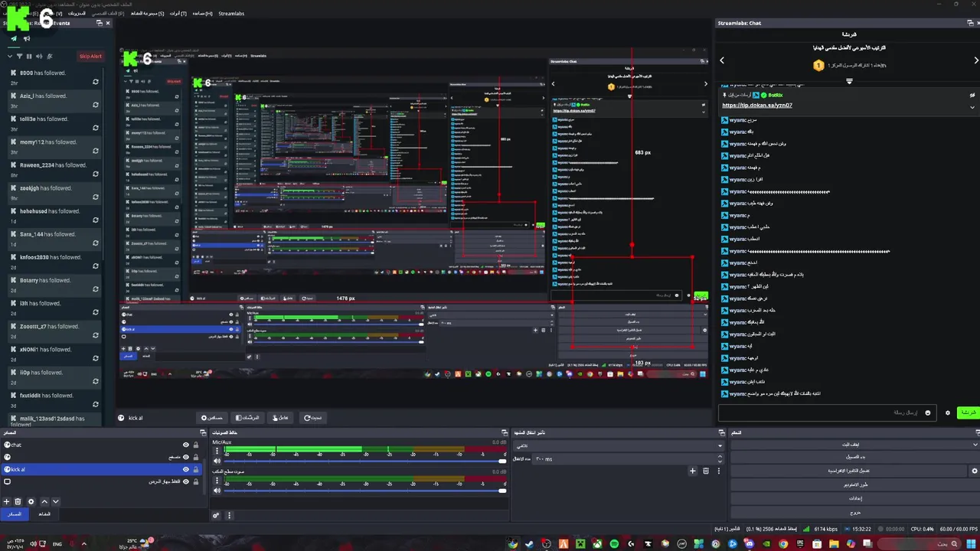Open audio mixer advanced settings gears icon
This screenshot has height=551, width=980.
pos(217,515)
